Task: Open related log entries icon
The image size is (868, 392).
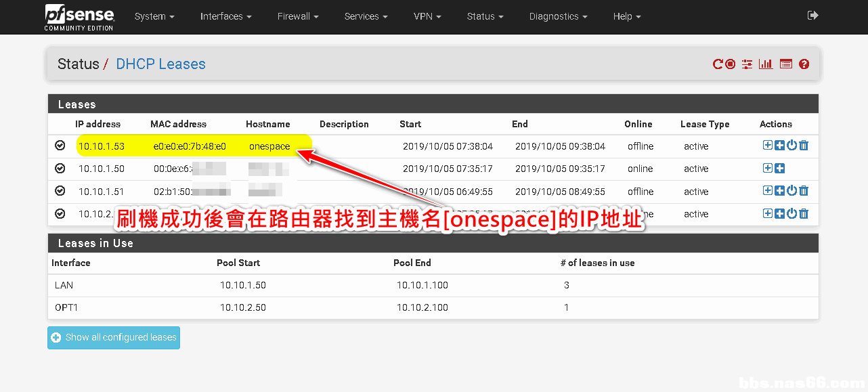Action: click(785, 64)
